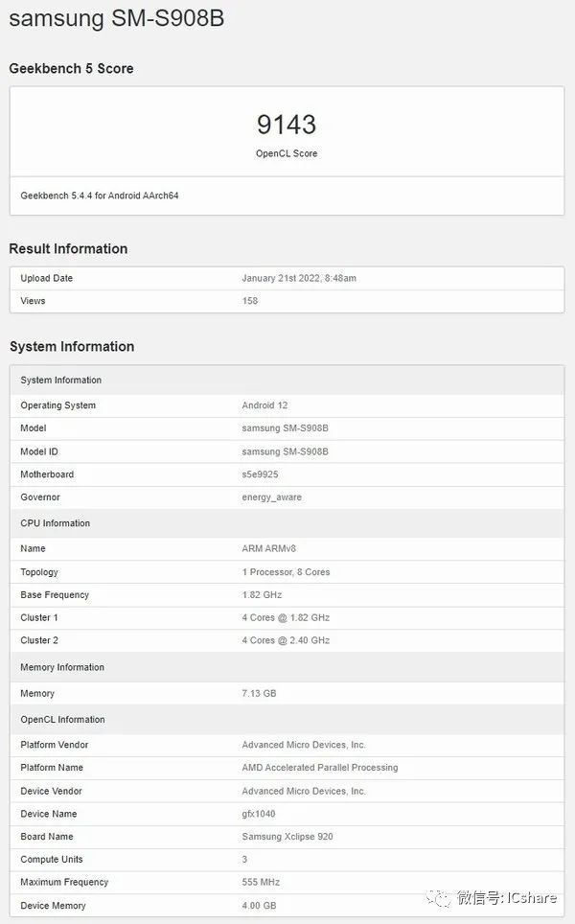This screenshot has height=924, width=575.
Task: Select the Upload Date value January 21st 2022
Action: click(299, 278)
